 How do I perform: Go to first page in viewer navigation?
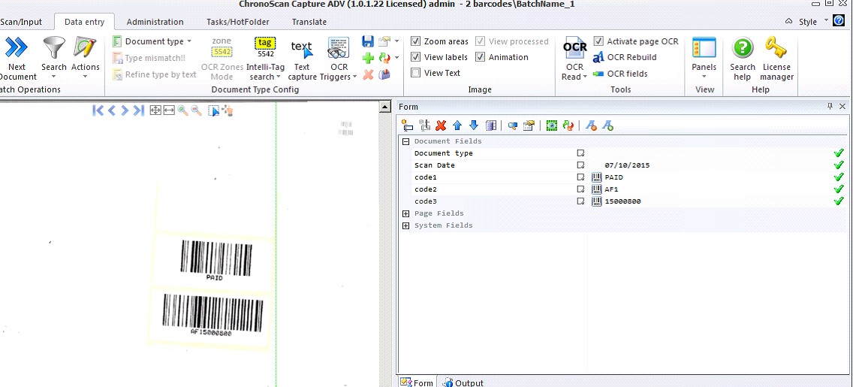pos(98,110)
